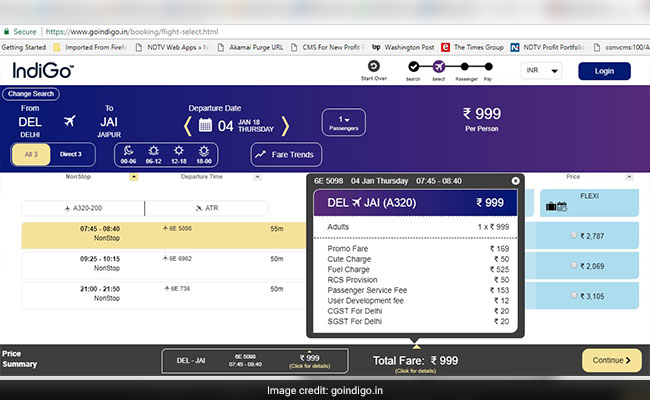Filter by 06-12 morning time icon
650x400 pixels.
pos(153,151)
